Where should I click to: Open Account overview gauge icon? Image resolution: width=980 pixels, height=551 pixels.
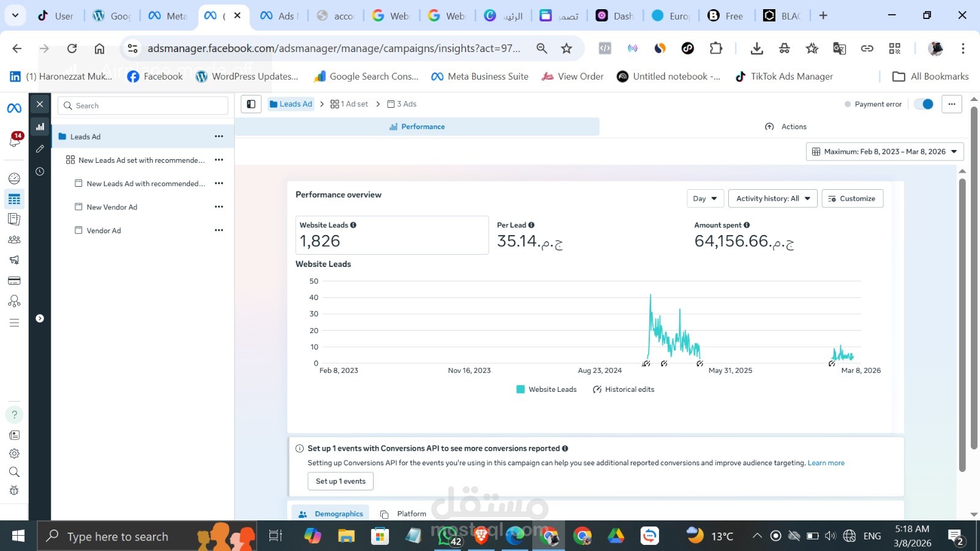click(14, 178)
